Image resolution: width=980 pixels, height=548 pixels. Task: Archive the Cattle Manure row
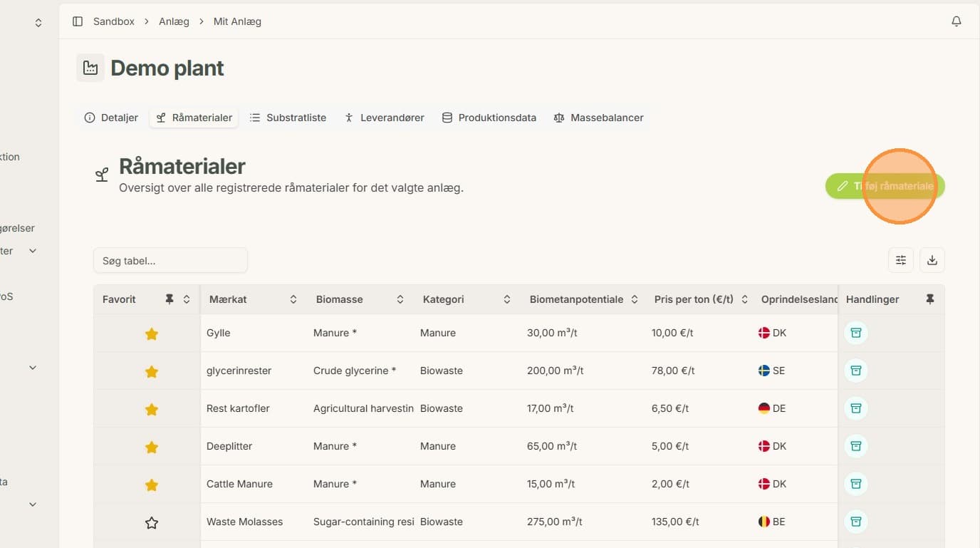coord(856,484)
